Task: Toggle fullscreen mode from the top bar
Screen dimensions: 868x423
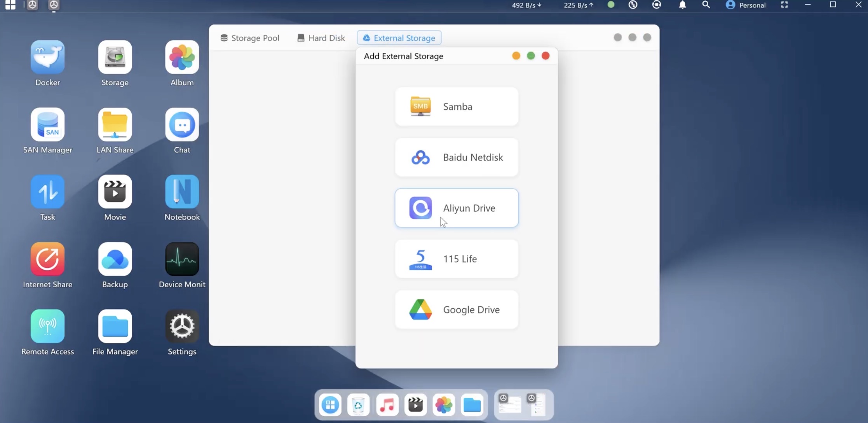Action: pos(784,5)
